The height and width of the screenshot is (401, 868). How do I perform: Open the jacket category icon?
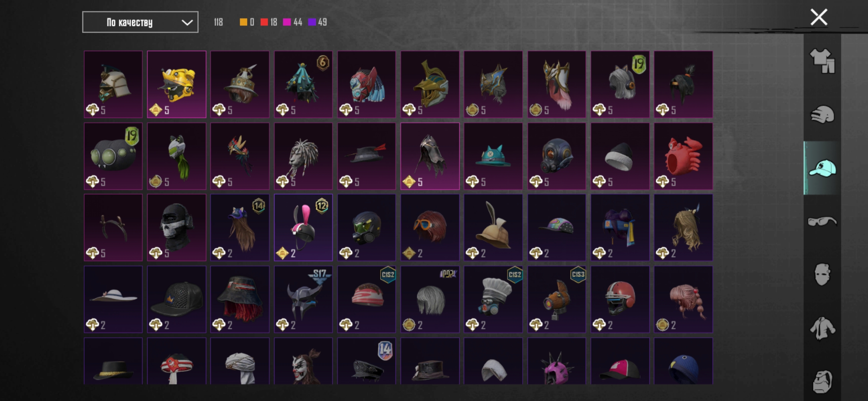[822, 328]
